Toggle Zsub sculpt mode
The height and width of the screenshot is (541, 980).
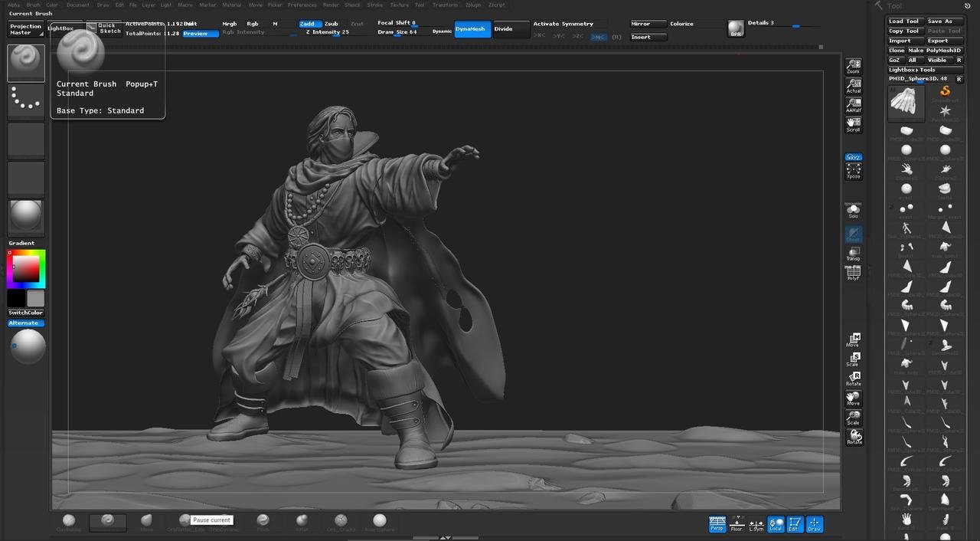point(332,24)
